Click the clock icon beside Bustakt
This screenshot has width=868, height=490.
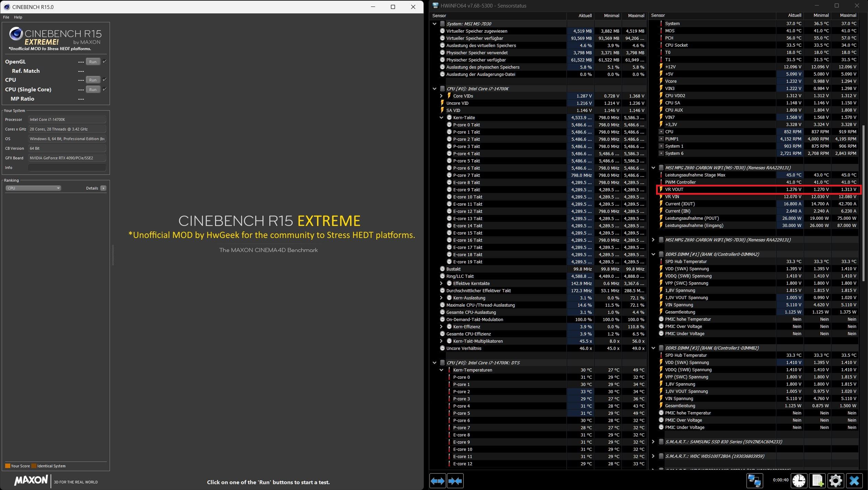442,269
